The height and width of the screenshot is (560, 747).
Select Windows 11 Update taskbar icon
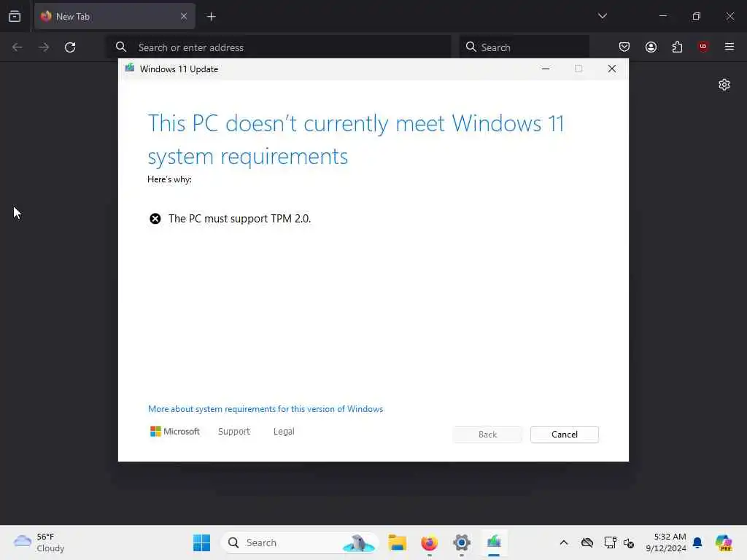[x=494, y=542]
